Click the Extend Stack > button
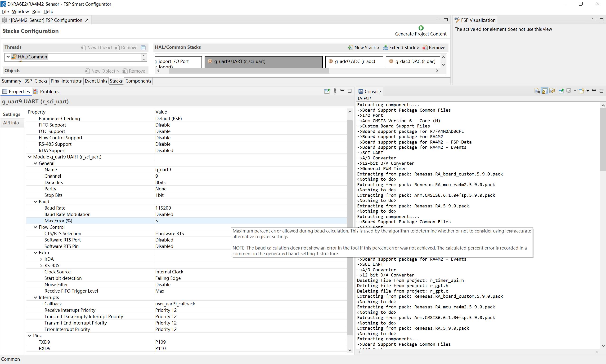Viewport: 606px width, 364px height. point(401,48)
